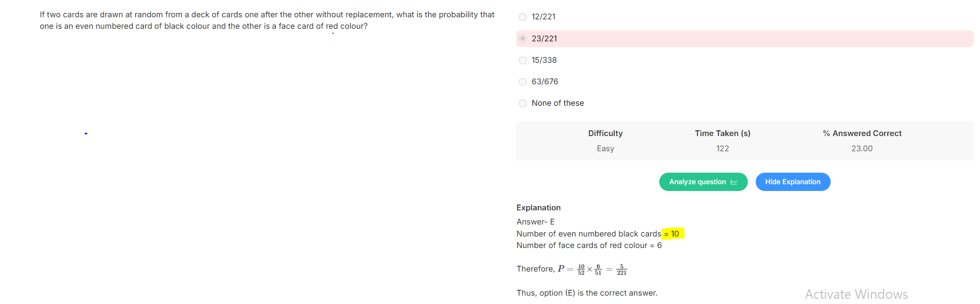The width and height of the screenshot is (980, 304).
Task: Click the 23.00 answered correct value
Action: pos(862,149)
